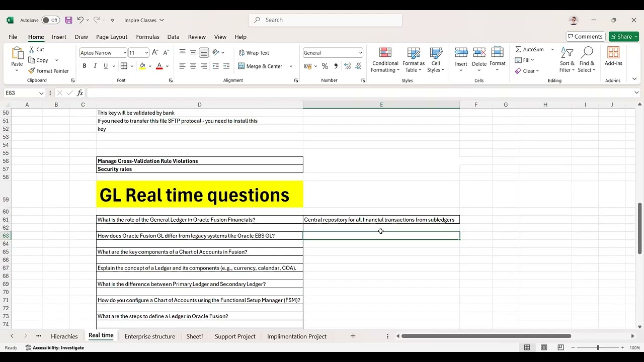Apply the red font color
Viewport: 644px width, 362px height.
click(x=159, y=66)
